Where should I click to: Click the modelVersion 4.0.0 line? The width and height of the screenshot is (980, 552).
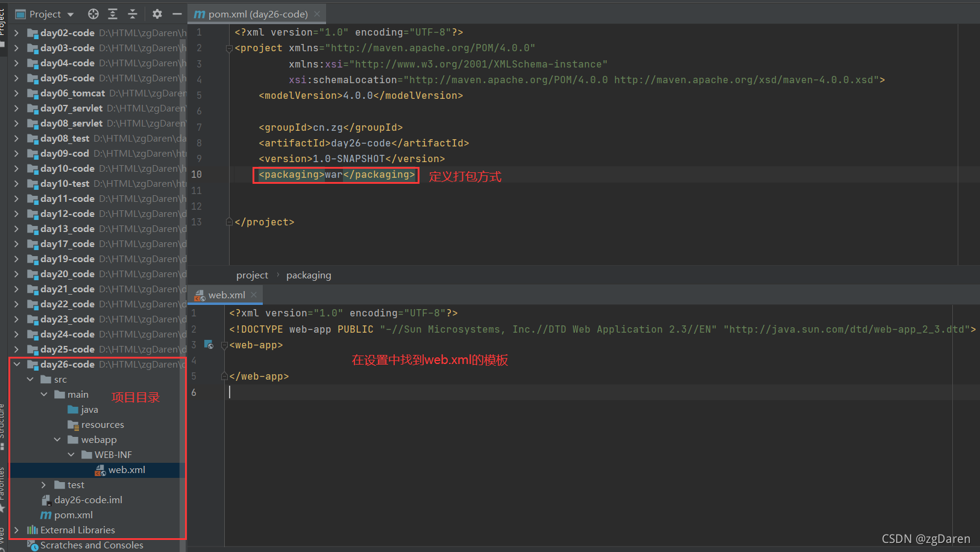361,95
